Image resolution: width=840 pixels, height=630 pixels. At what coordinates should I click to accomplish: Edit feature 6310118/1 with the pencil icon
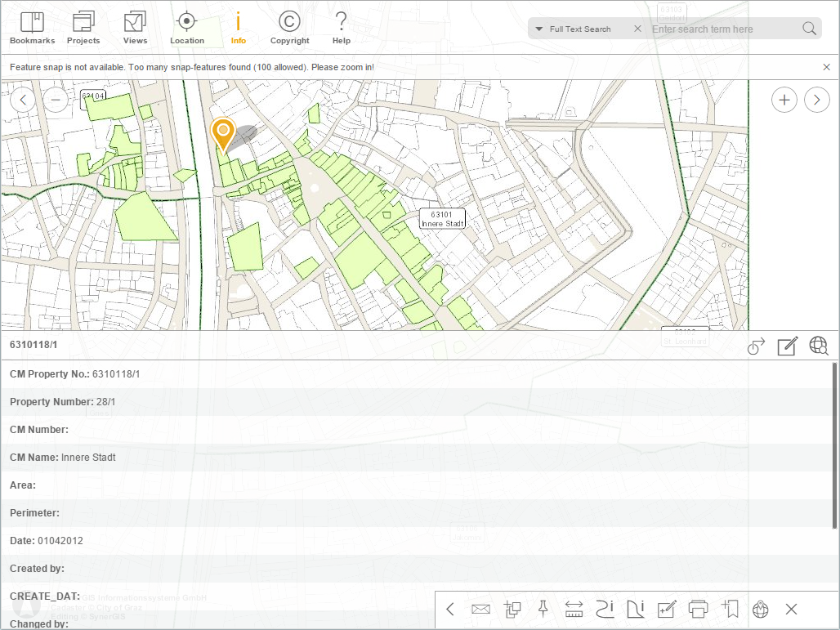coord(786,346)
